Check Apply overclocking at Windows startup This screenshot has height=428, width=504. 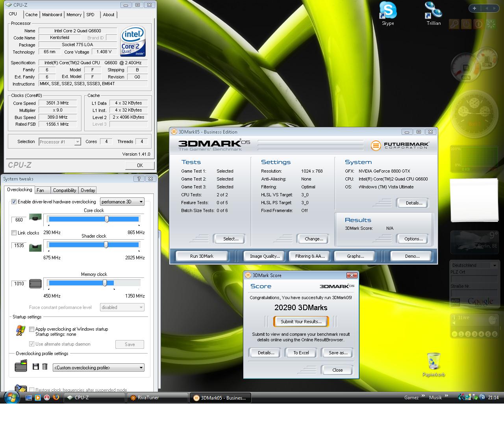[32, 329]
